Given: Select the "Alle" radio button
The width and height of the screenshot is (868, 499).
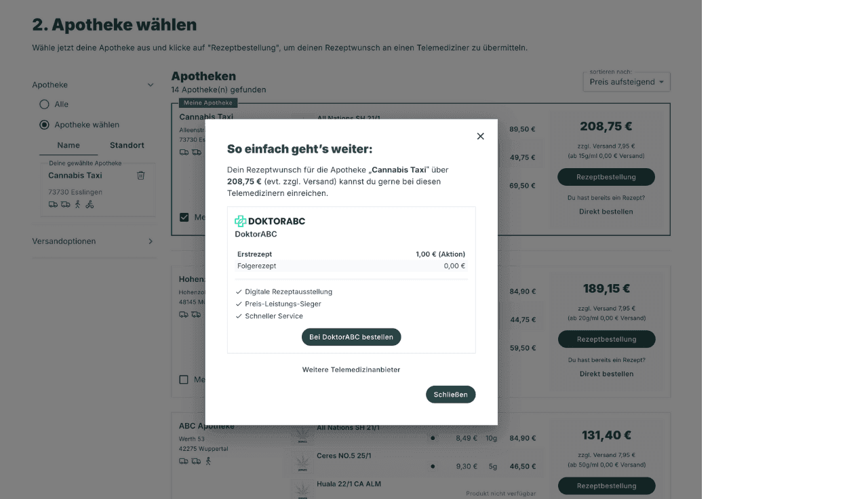Looking at the screenshot, I should pos(45,104).
